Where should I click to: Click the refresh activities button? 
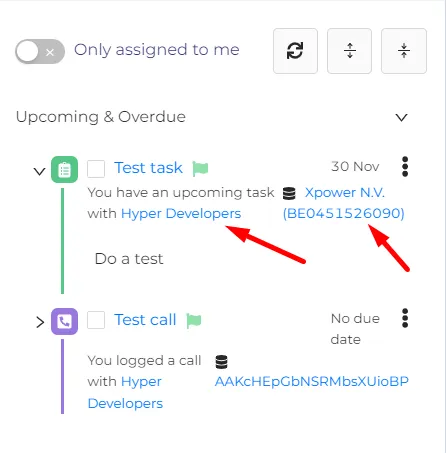point(295,51)
